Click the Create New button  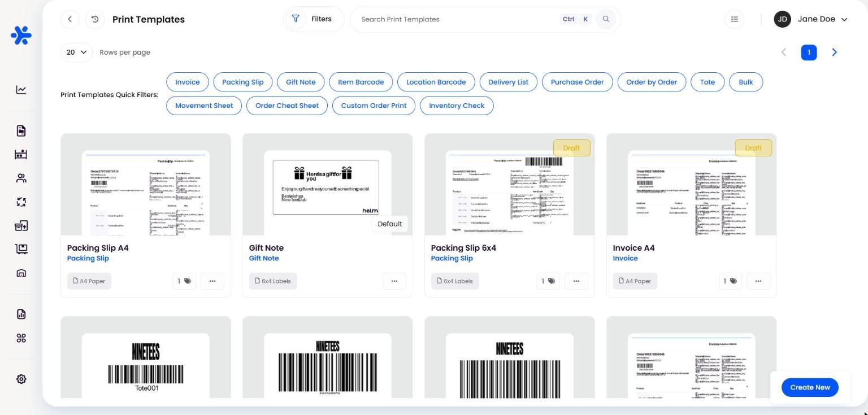(810, 387)
